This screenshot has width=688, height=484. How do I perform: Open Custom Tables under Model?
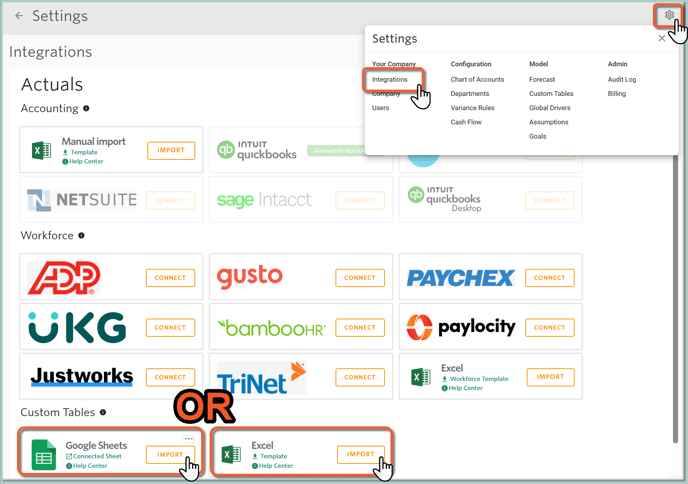[x=551, y=93]
